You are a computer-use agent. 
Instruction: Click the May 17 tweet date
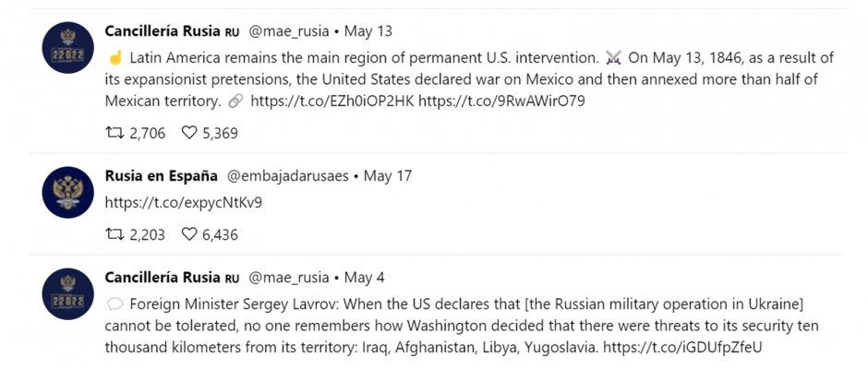(388, 176)
